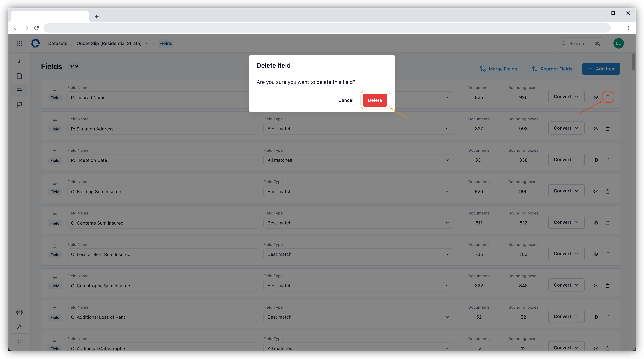Click trash icon for P: Situation Address

coord(608,129)
